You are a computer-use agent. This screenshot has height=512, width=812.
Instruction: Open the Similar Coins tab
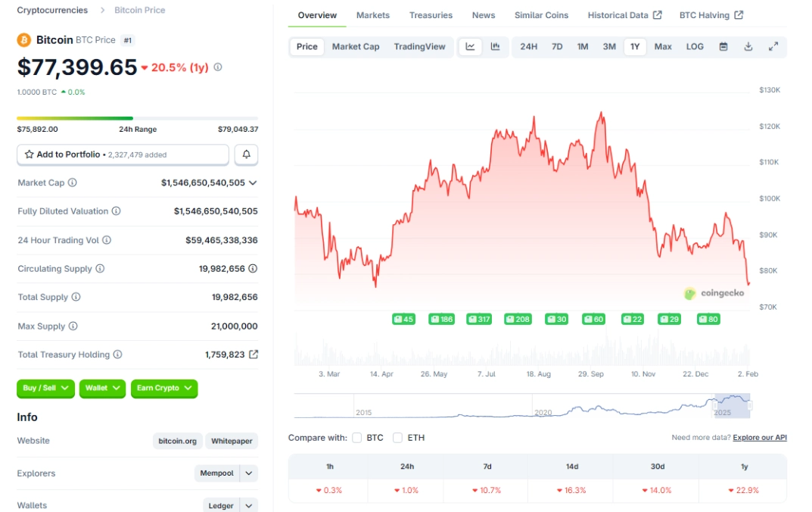click(x=541, y=14)
